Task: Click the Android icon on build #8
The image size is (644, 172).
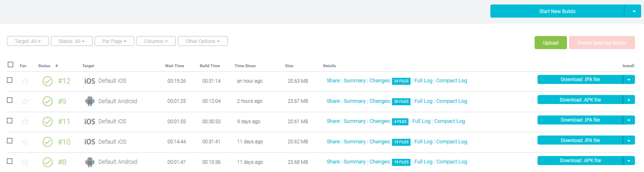Action: 90,162
